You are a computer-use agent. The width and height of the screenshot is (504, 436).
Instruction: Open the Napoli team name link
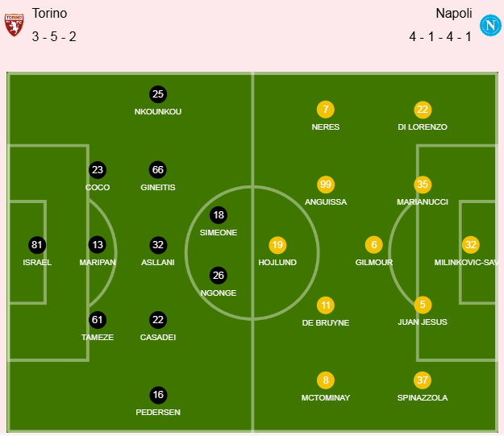tap(454, 14)
